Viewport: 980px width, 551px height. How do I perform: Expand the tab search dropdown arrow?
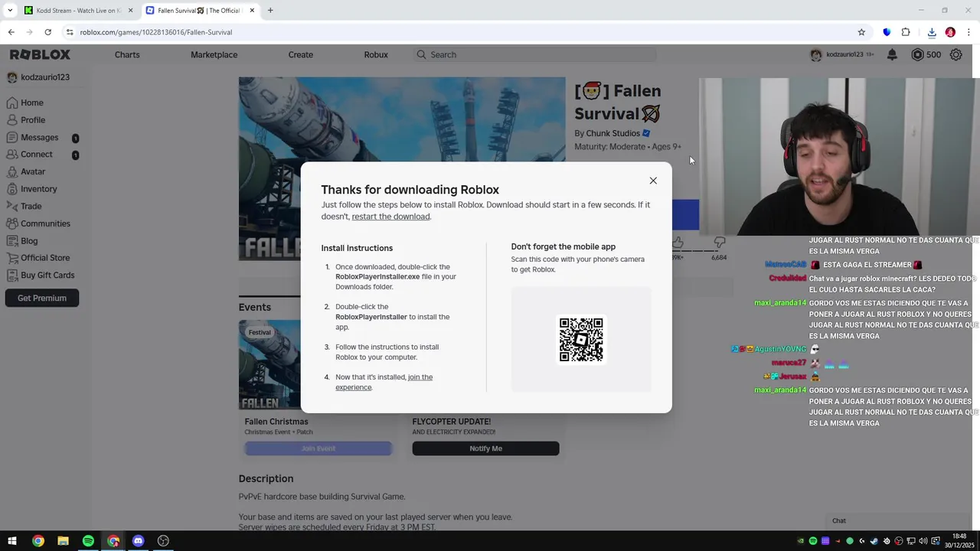click(10, 11)
